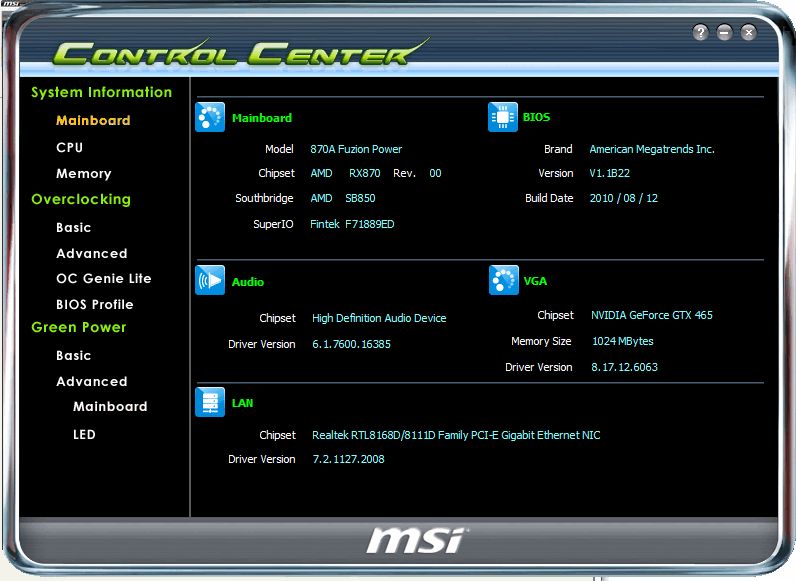Open the CPU information page

pos(70,147)
